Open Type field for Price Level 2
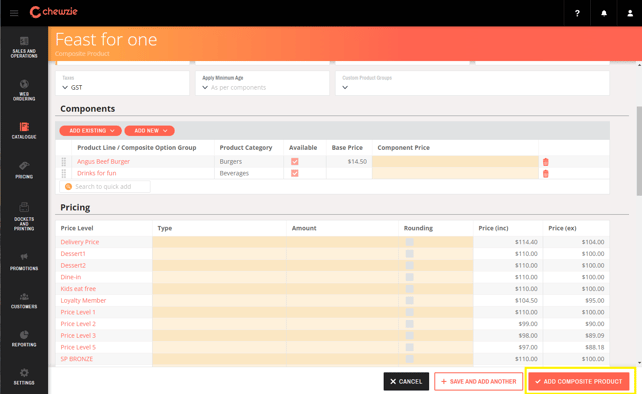The image size is (642, 394). 219,324
